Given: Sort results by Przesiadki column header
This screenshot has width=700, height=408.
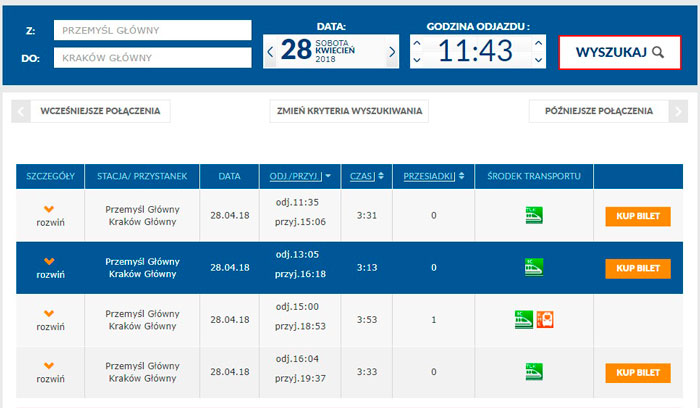Looking at the screenshot, I should [433, 177].
